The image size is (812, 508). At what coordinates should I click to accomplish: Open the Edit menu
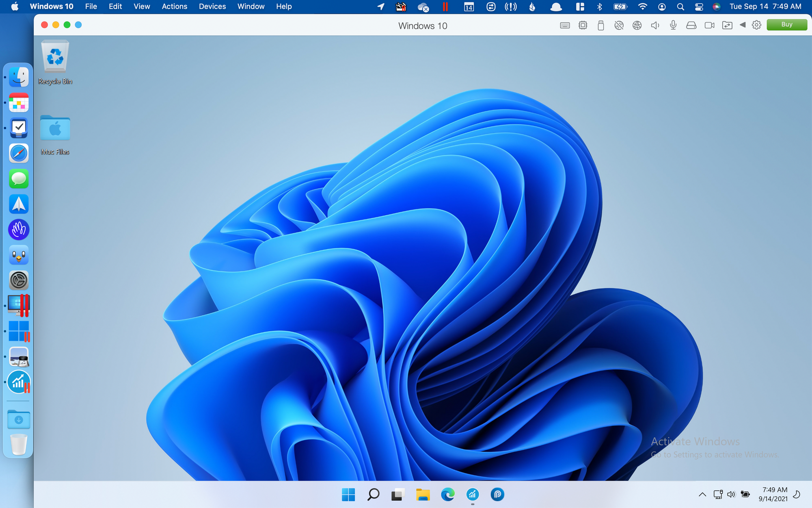(x=115, y=7)
